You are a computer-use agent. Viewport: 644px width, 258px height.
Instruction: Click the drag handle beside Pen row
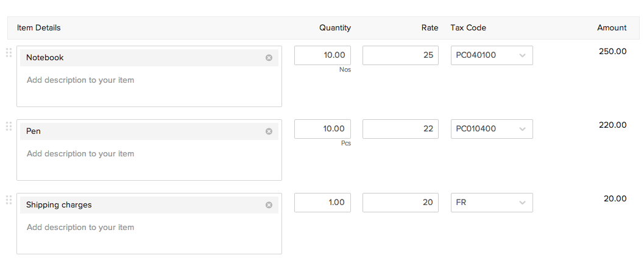pos(9,127)
